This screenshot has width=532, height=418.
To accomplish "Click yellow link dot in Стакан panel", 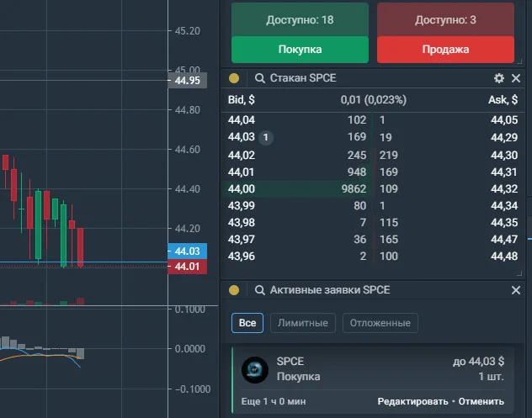I will pos(234,78).
